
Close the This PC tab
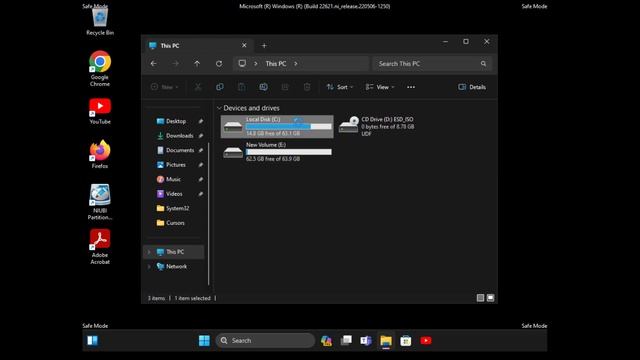244,45
